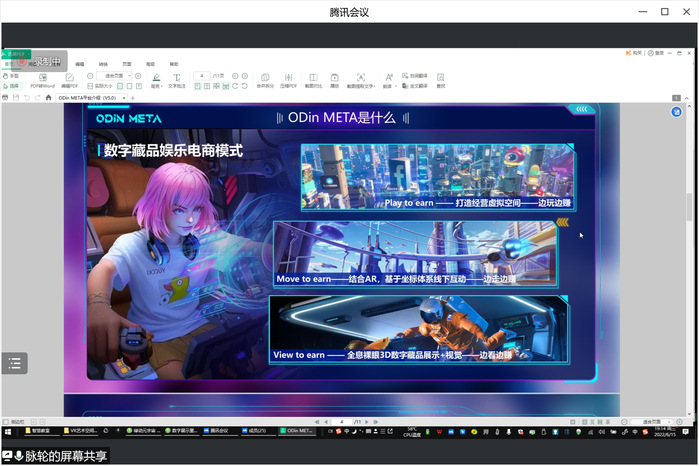Zoom out with bottom-right minus button
This screenshot has width=699, height=466.
pos(624,422)
